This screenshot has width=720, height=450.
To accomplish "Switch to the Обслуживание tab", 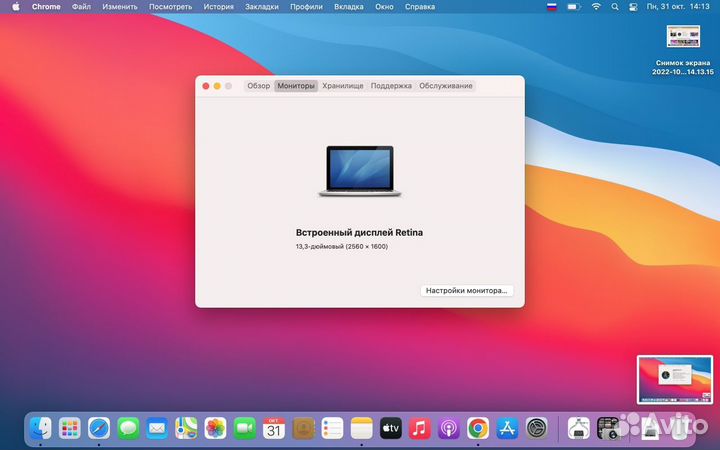I will click(x=446, y=86).
